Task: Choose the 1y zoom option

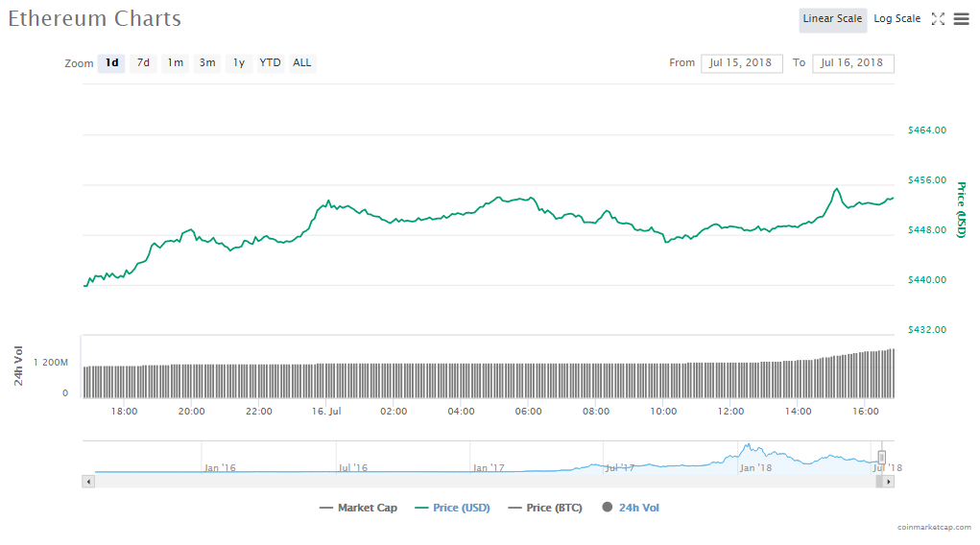Action: [x=239, y=63]
